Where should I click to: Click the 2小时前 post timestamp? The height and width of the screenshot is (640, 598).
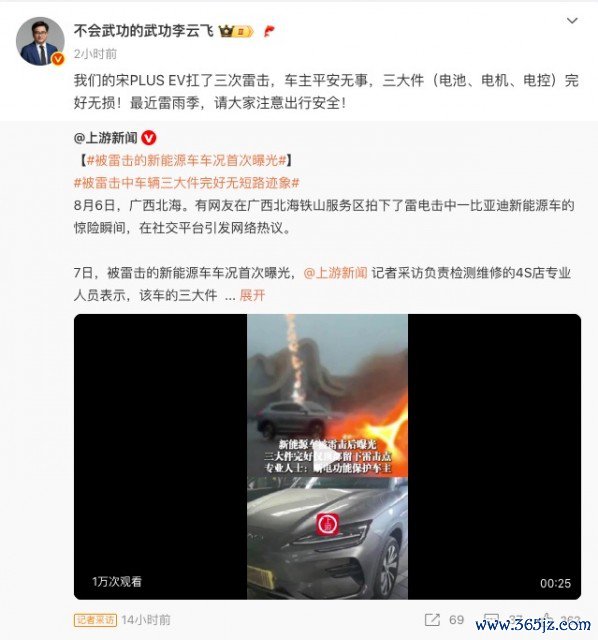(96, 54)
